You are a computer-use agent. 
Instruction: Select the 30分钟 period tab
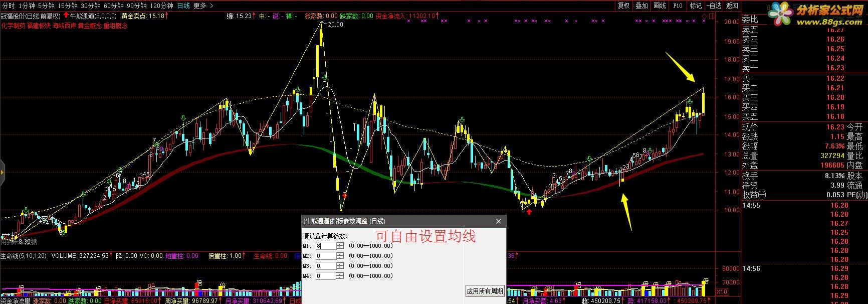click(x=91, y=6)
